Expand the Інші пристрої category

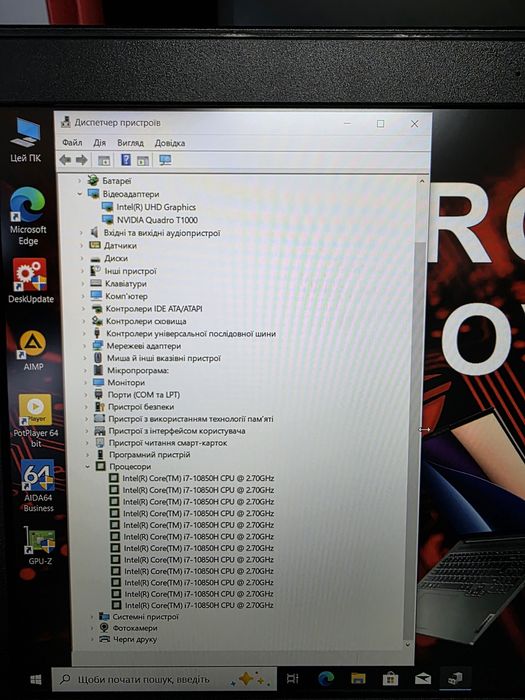tap(83, 271)
